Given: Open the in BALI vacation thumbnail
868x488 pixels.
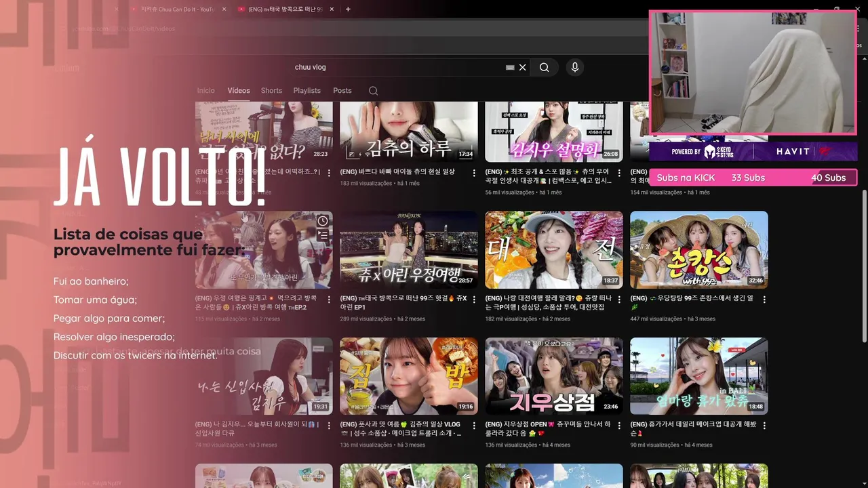Looking at the screenshot, I should pos(699,376).
